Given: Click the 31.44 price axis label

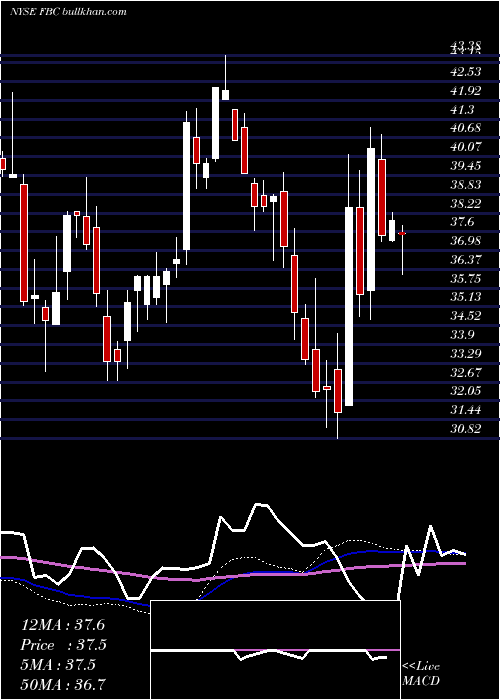Looking at the screenshot, I should coord(466,410).
